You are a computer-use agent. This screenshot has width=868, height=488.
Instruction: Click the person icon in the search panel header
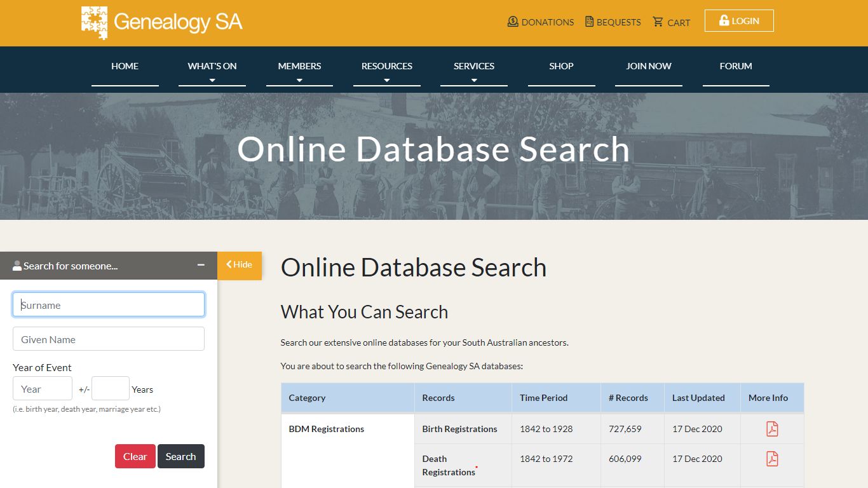click(x=17, y=266)
